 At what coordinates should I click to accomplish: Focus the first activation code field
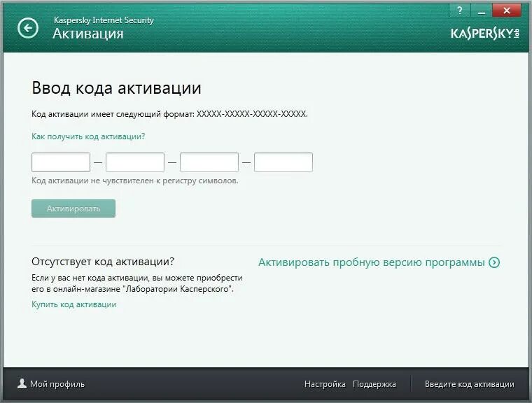coord(61,162)
